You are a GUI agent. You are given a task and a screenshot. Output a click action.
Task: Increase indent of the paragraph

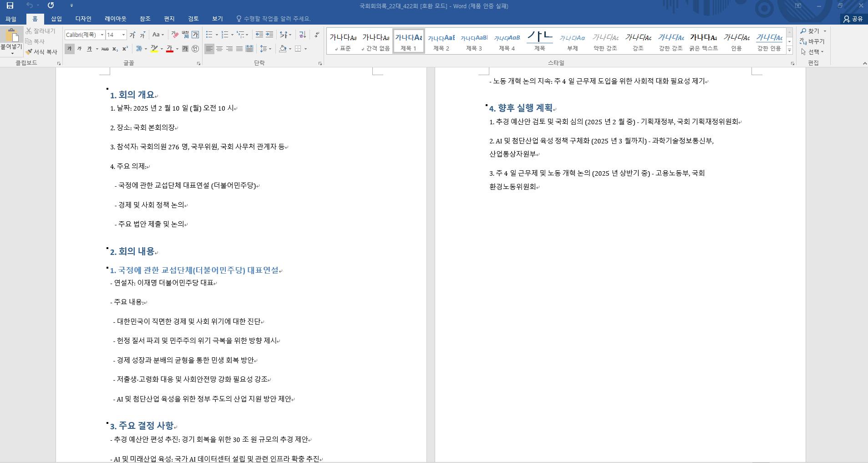pyautogui.click(x=269, y=35)
